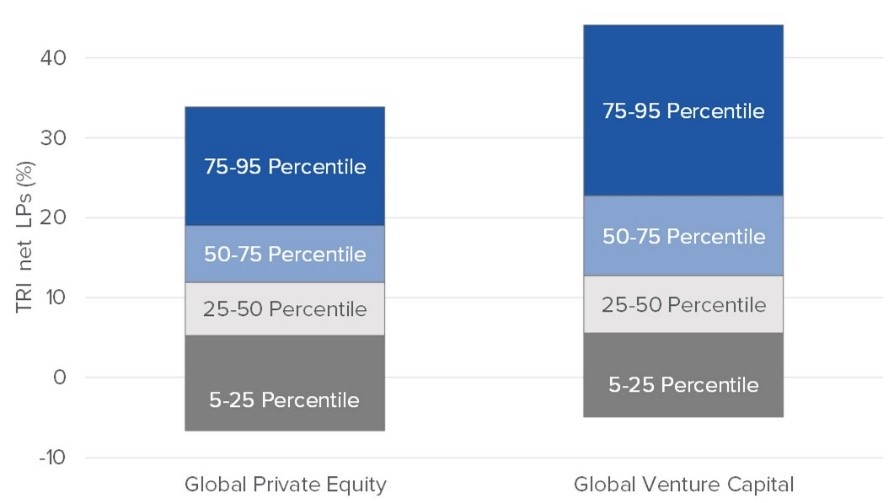Screen dimensions: 894x503
Task: Click the dark blue 75-95 Percentile segment of Global Private Equity
Action: tap(285, 166)
